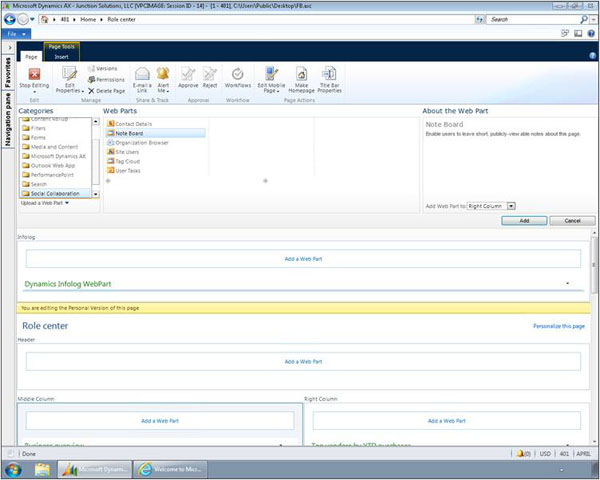Open Edit Properties in the ribbon
This screenshot has width=600, height=480.
click(x=69, y=77)
